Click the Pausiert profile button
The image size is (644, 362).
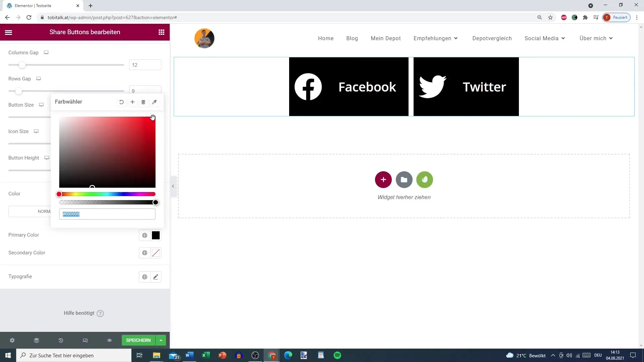pos(616,17)
